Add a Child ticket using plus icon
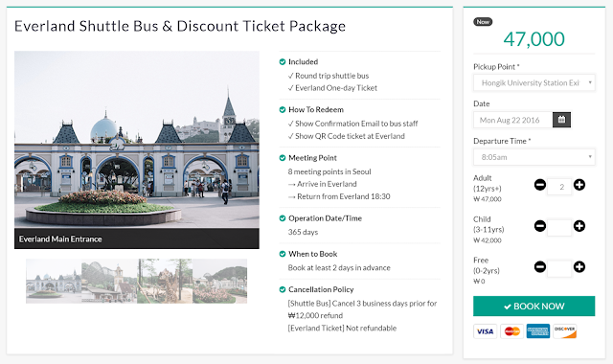Screen dimensions: 613x364 [579, 226]
